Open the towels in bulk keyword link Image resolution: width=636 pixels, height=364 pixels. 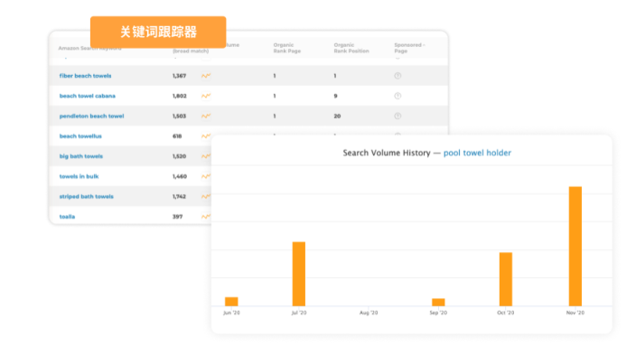(x=79, y=176)
